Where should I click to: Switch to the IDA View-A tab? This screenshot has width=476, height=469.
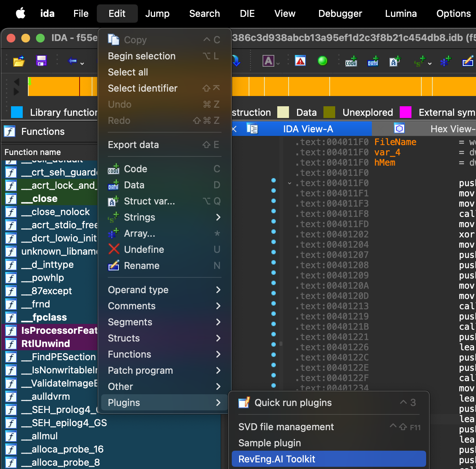tap(308, 129)
